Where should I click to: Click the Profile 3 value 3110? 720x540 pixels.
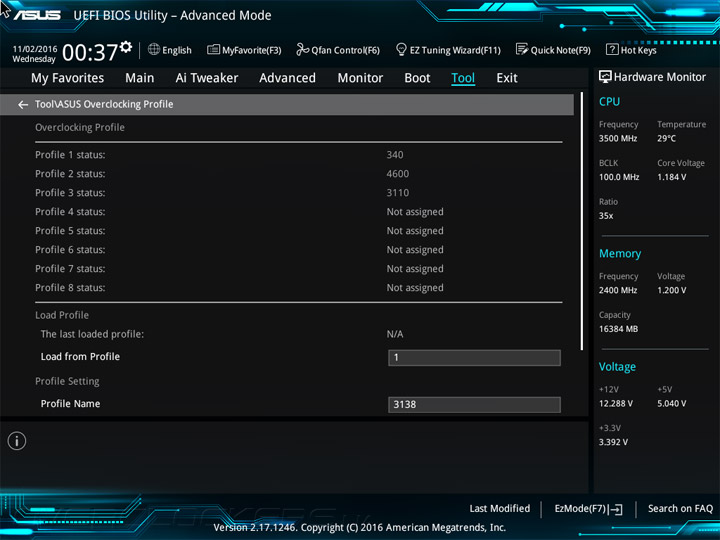[x=398, y=193]
